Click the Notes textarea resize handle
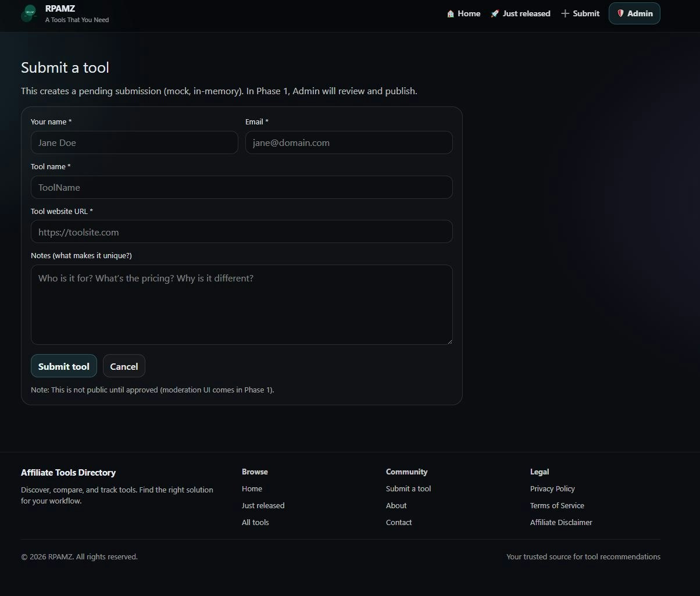The image size is (700, 596). click(x=449, y=341)
